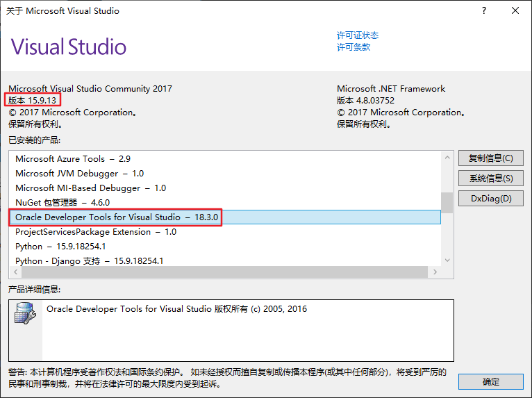Click the Visual Studio logo
Image resolution: width=532 pixels, height=398 pixels.
69,47
